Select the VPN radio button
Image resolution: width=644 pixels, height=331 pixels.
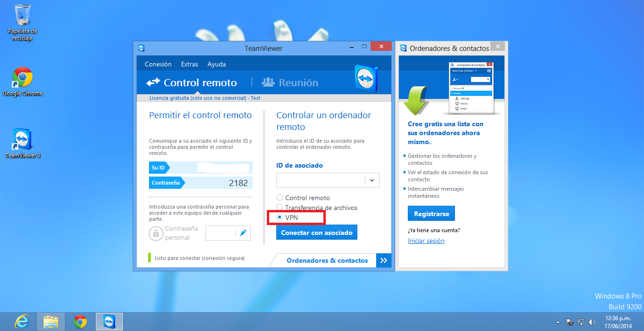(x=280, y=218)
